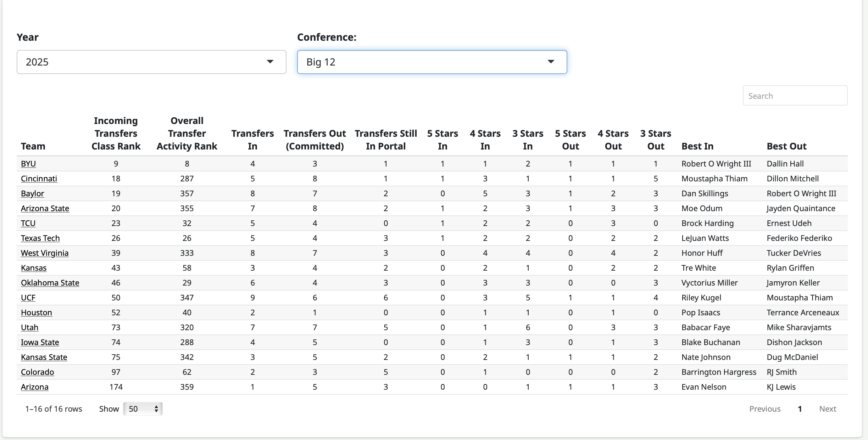Sort by Transfers Still In Portal header

(386, 140)
